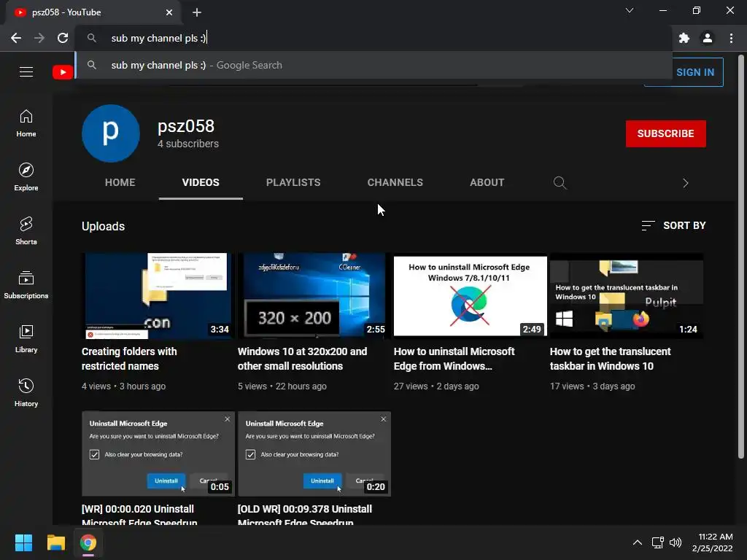Switch to the CHANNELS tab
The height and width of the screenshot is (560, 747).
coord(395,182)
